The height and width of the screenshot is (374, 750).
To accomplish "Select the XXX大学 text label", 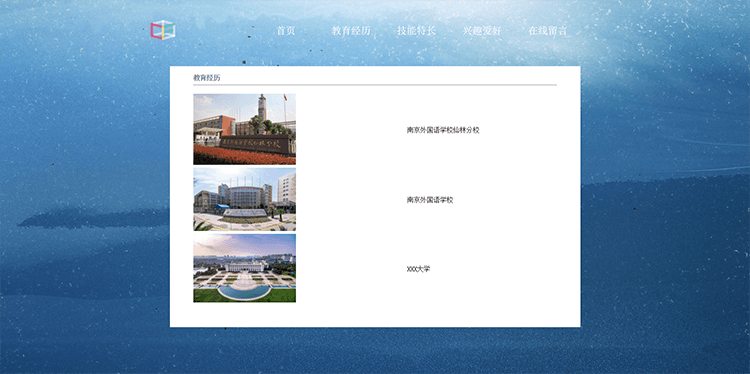I will (x=418, y=269).
